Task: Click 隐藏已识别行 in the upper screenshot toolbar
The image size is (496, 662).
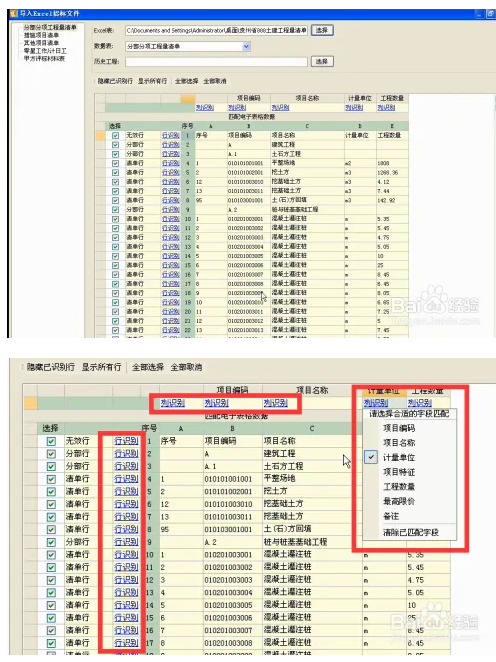Action: pyautogui.click(x=115, y=81)
